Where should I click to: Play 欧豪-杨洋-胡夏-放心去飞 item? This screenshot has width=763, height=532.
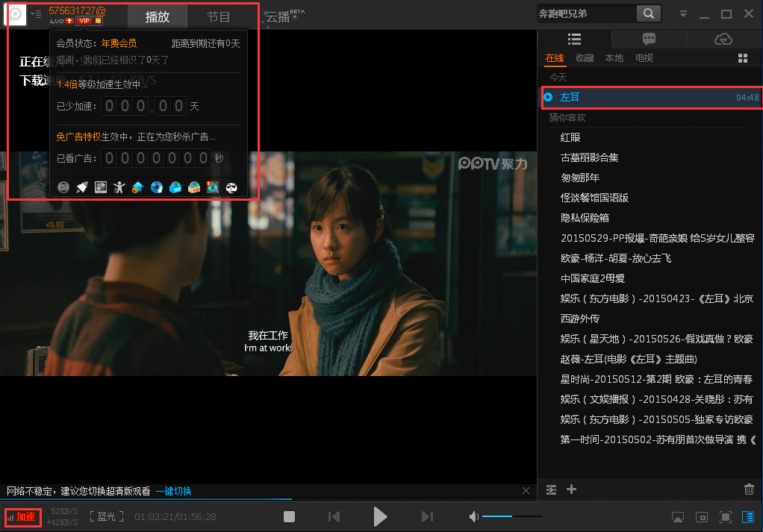pyautogui.click(x=616, y=258)
